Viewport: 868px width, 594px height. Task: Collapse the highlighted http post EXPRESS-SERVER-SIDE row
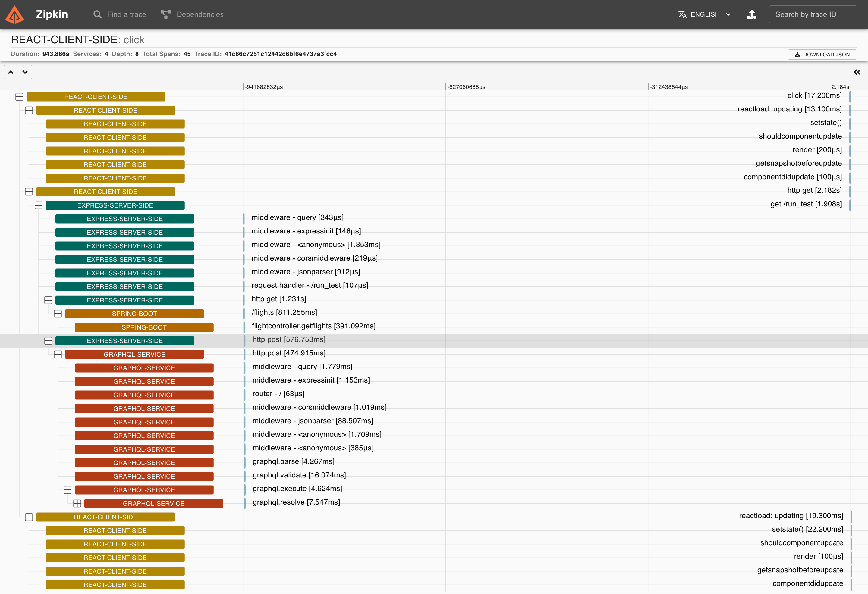(x=48, y=341)
